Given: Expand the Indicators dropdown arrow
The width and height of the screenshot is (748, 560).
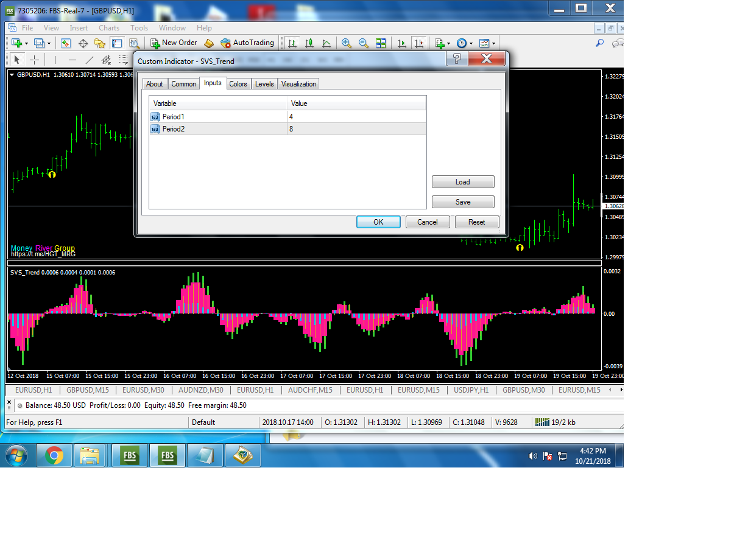Looking at the screenshot, I should (449, 43).
